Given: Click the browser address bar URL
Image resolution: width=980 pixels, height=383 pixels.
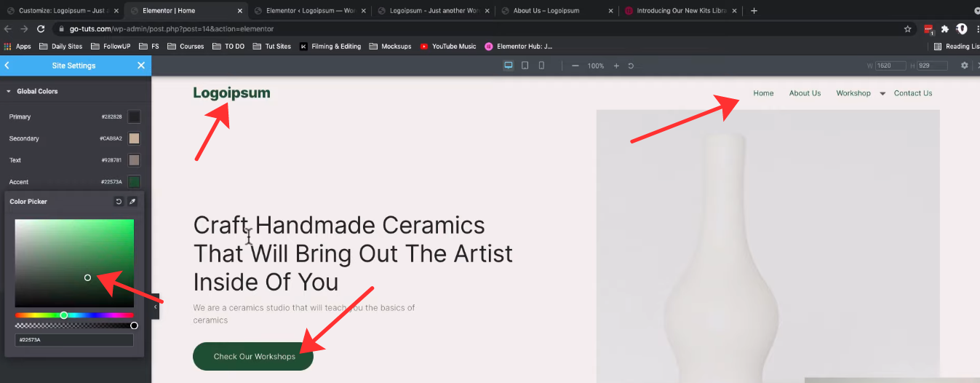Looking at the screenshot, I should coord(172,29).
